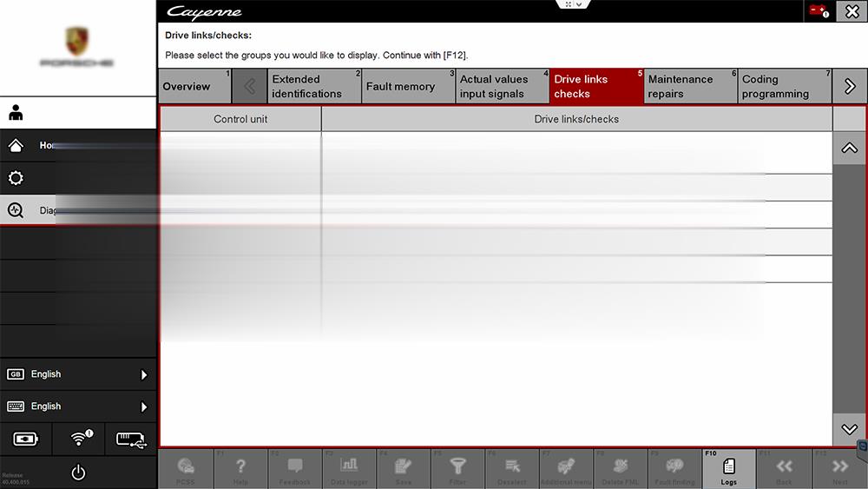
Task: Click the Drive links/checks column header
Action: click(577, 119)
